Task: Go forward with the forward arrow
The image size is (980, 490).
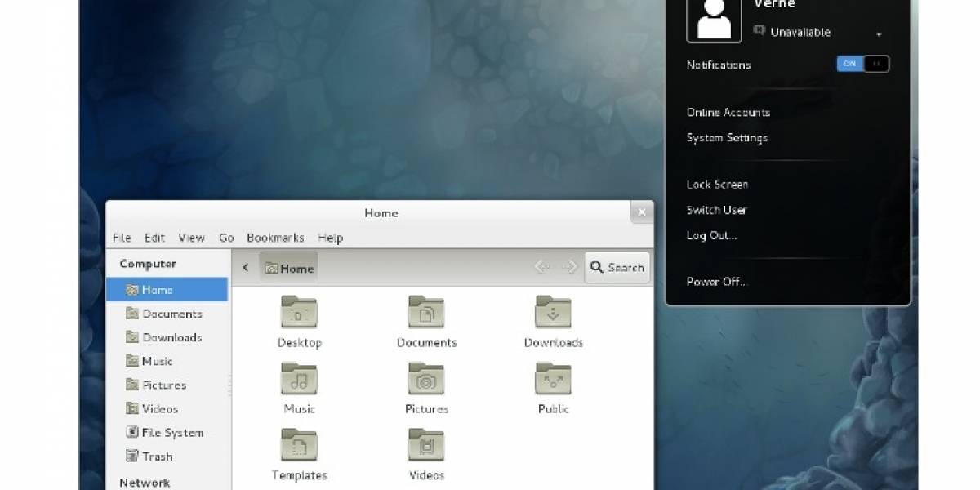Action: [569, 267]
